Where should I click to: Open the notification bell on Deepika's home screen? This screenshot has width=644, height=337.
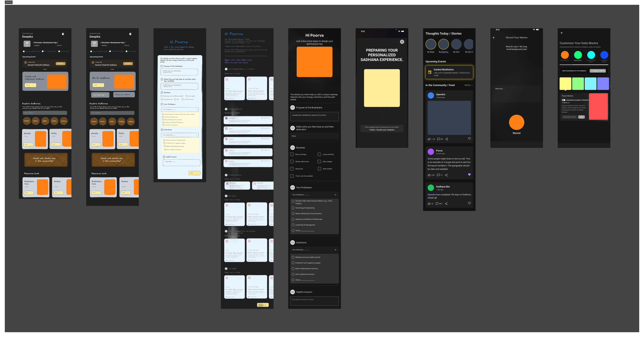click(63, 34)
